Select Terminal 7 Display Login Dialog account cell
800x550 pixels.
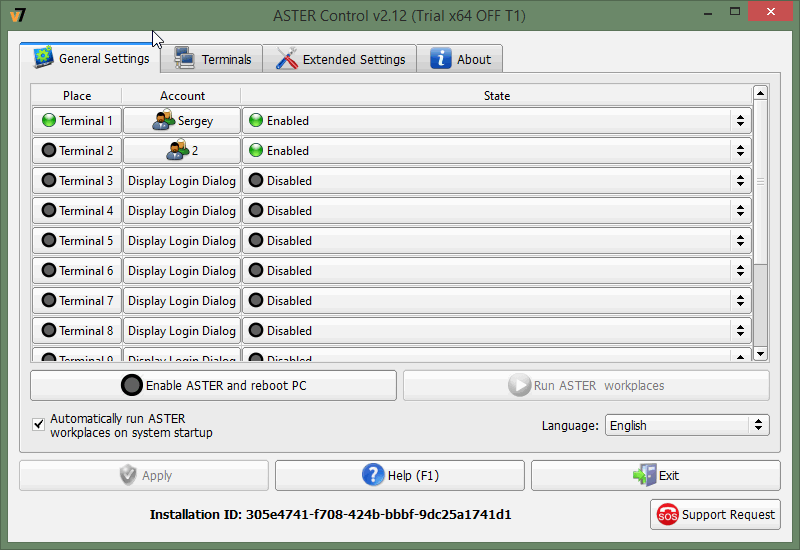182,301
